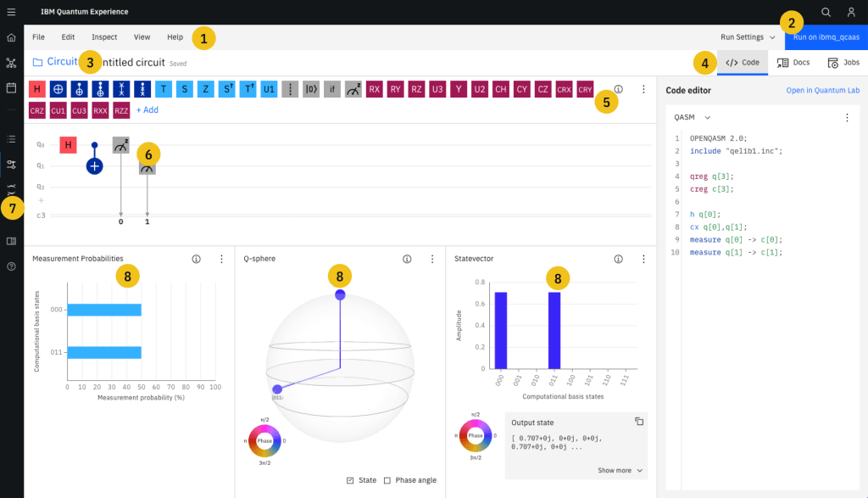This screenshot has height=498, width=868.
Task: Select the measurement operation icon
Action: (x=353, y=88)
